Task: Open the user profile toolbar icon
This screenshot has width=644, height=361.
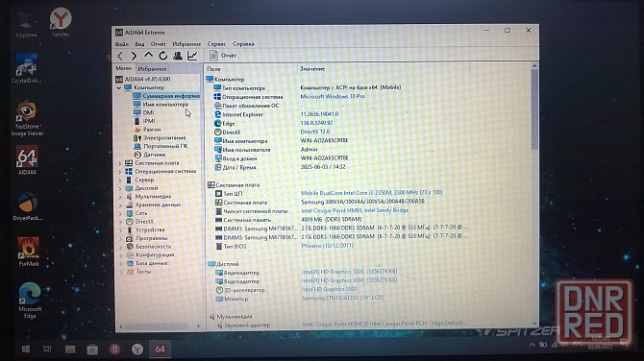Action: click(178, 56)
